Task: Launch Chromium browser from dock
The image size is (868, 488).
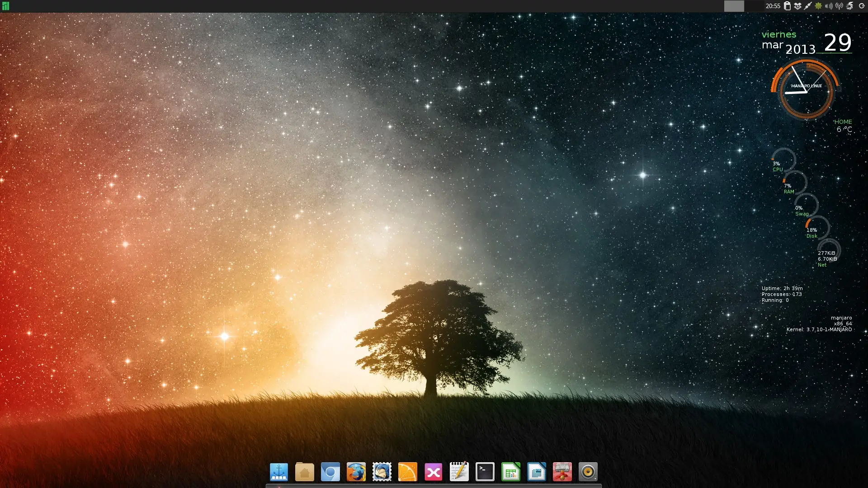Action: click(x=330, y=472)
